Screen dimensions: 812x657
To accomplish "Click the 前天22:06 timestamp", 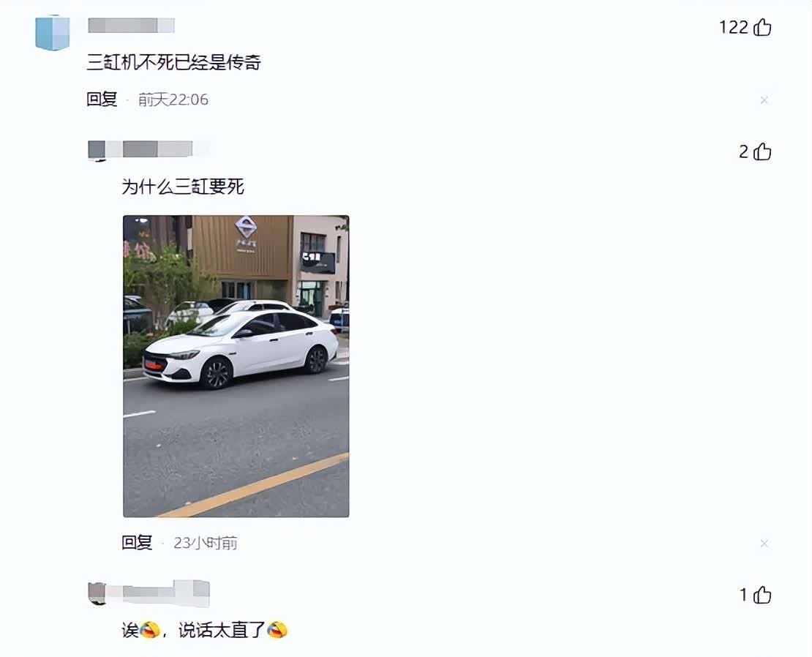I will pos(173,100).
